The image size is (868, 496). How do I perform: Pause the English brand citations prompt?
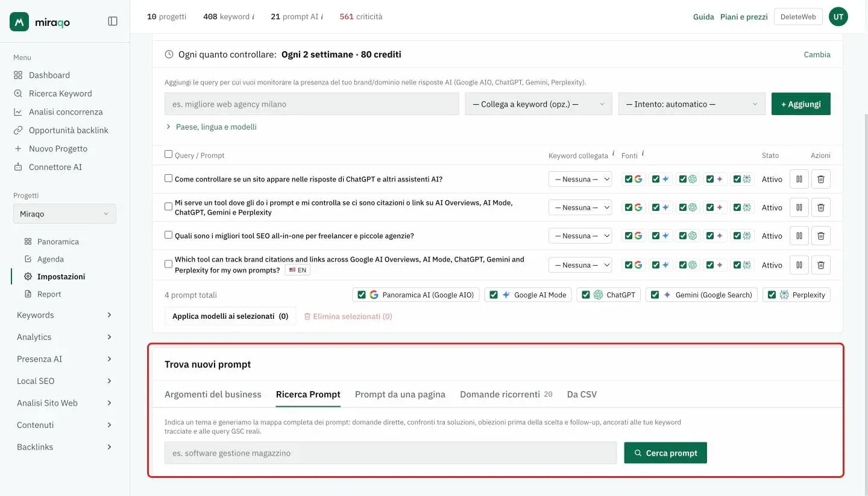(799, 265)
